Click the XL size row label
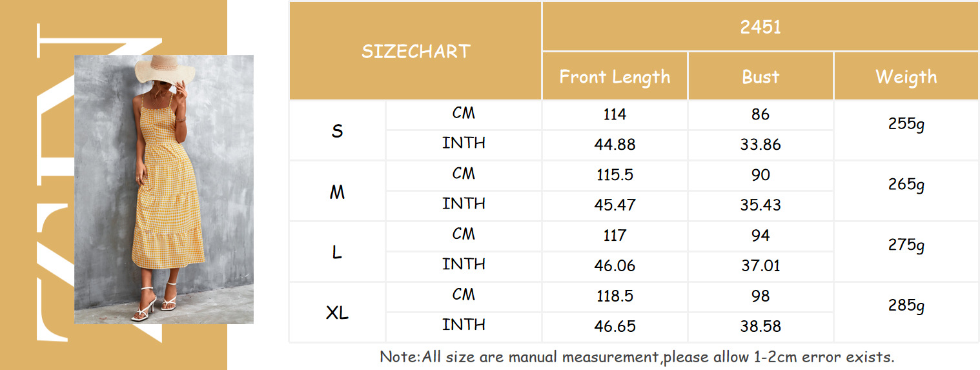This screenshot has width=980, height=370. [337, 313]
